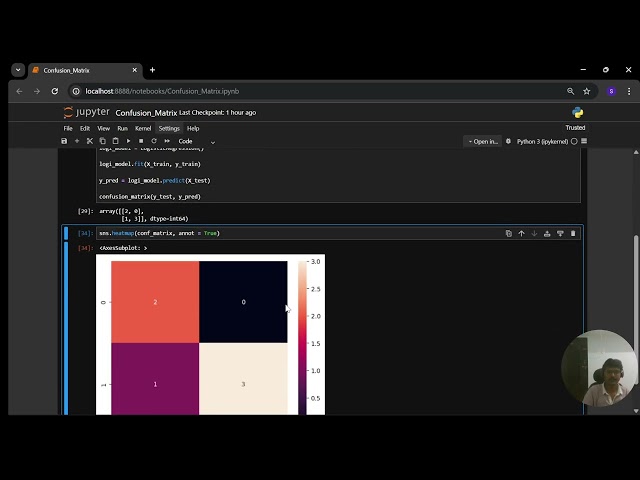Insert a cell above icon in cell toolbar
The width and height of the screenshot is (640, 480).
tap(547, 233)
